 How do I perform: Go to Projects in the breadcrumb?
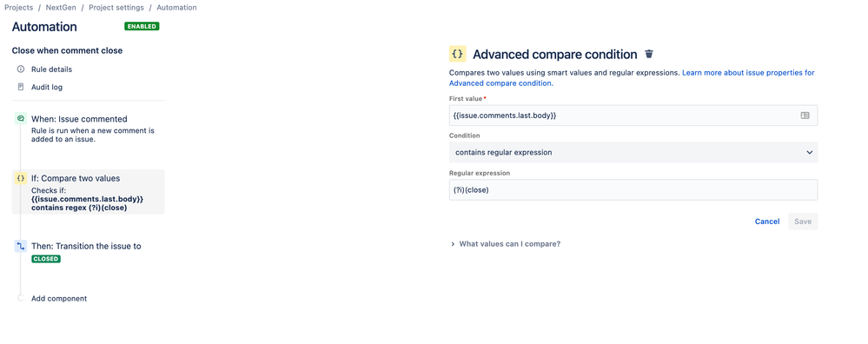19,8
